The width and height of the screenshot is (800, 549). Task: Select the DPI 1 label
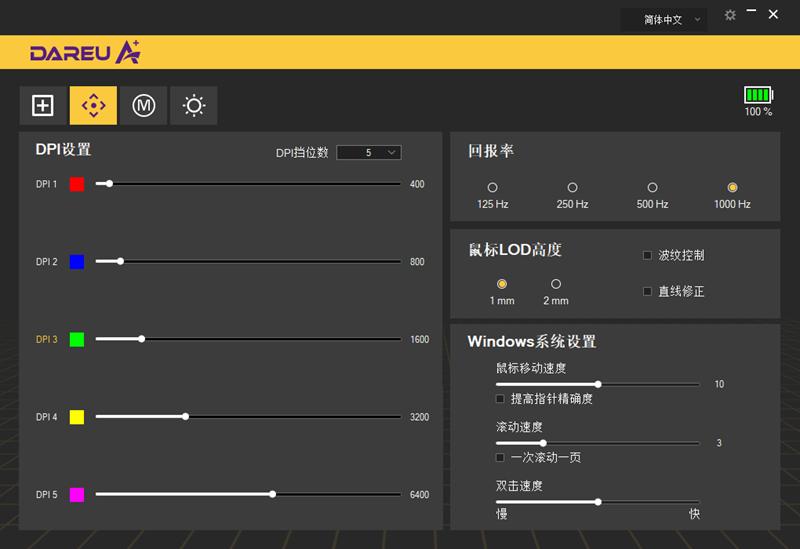pyautogui.click(x=46, y=184)
